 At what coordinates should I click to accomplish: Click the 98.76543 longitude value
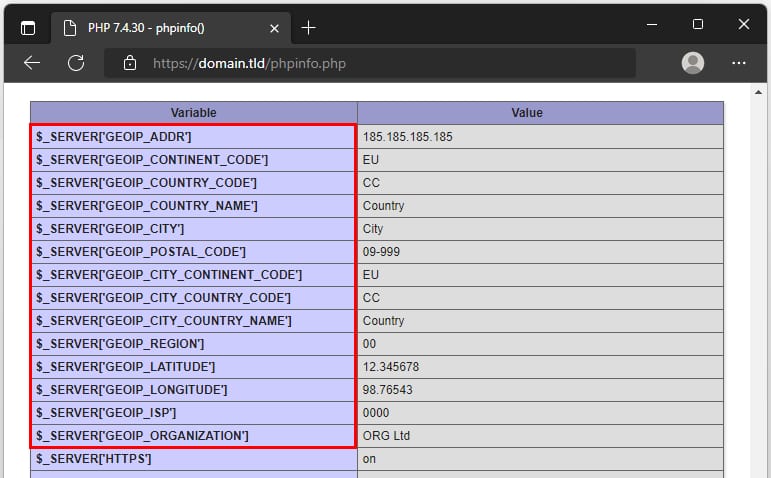tap(389, 390)
